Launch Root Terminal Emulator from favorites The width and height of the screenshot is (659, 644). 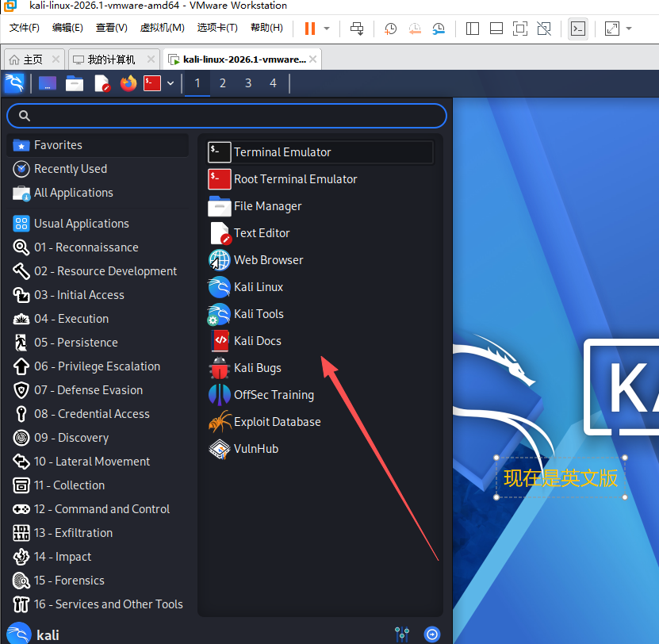[x=295, y=179]
